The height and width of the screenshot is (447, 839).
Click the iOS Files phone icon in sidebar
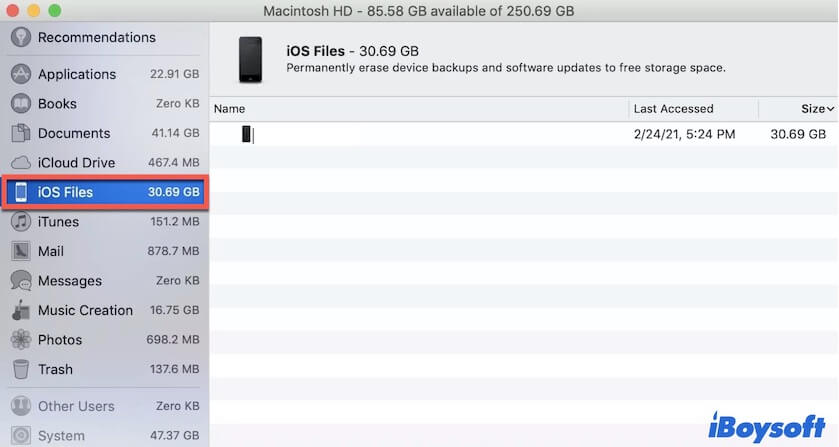[21, 192]
